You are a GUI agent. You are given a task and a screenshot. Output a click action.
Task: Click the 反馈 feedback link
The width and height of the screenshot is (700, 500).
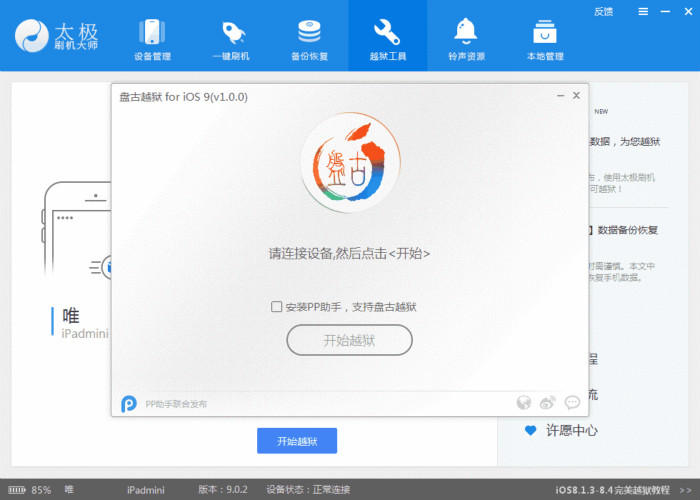coord(603,12)
